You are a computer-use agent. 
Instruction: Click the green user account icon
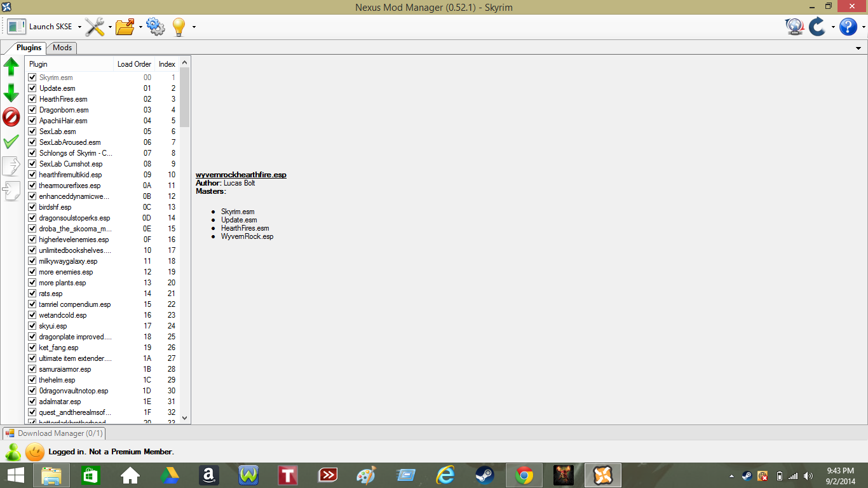coord(13,452)
